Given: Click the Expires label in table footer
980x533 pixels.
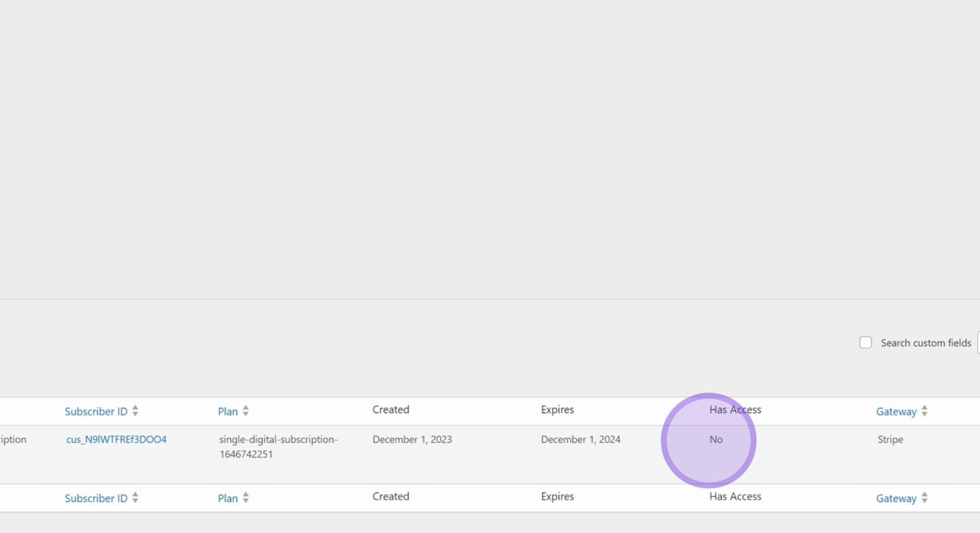Looking at the screenshot, I should pyautogui.click(x=558, y=496).
